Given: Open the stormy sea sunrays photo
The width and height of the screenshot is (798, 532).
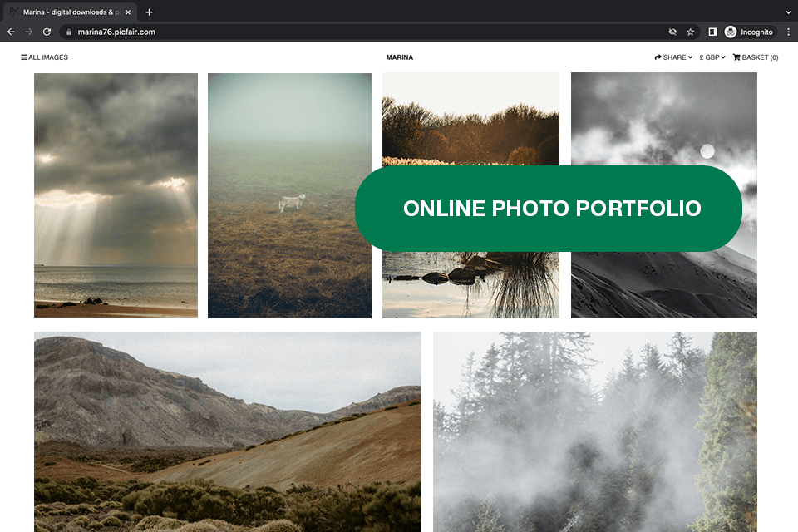Looking at the screenshot, I should (116, 195).
